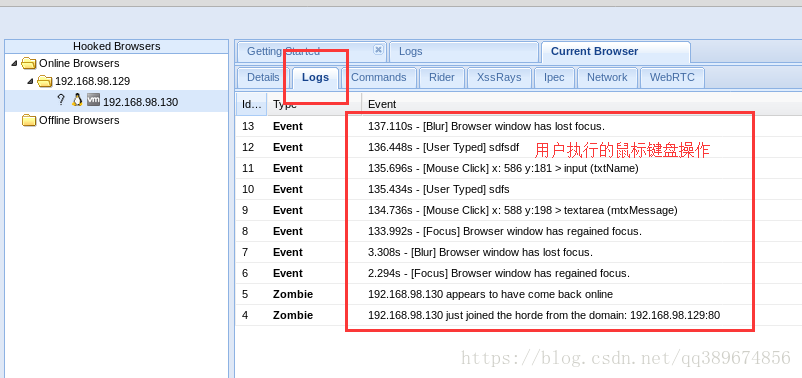Select the Mouse Click mtxMessage log entry
802x378 pixels.
tap(519, 210)
